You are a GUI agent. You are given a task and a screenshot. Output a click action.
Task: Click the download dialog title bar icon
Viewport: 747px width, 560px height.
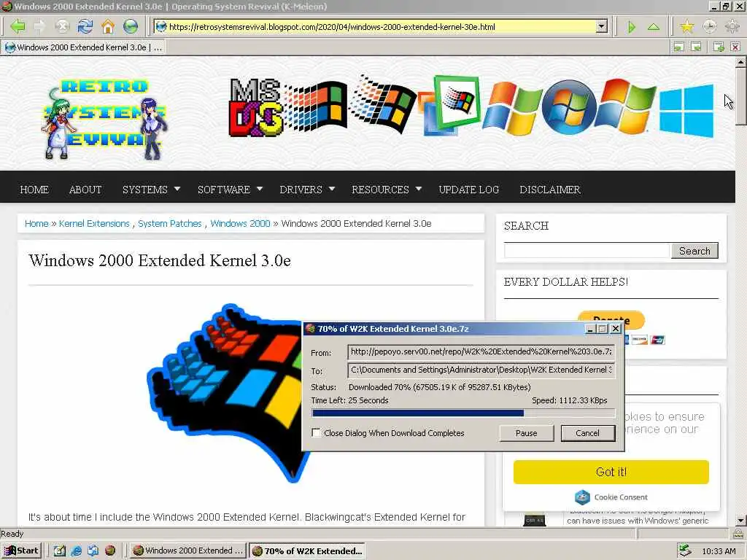[x=310, y=329]
